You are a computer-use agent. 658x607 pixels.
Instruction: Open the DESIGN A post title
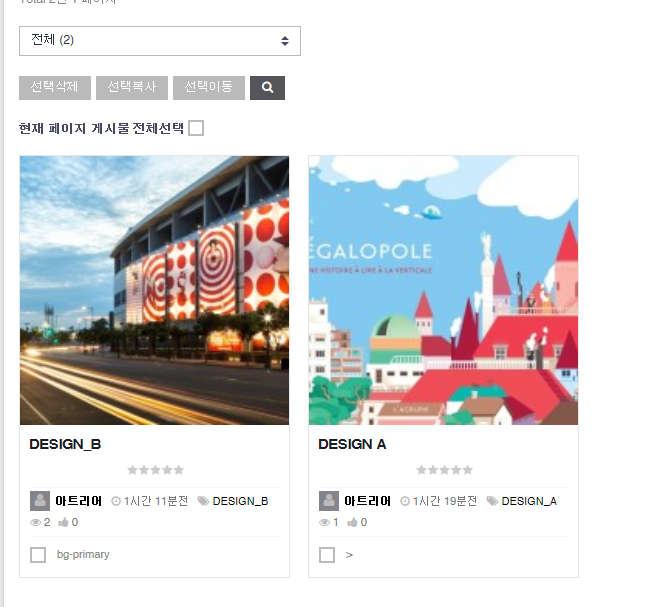click(x=352, y=444)
